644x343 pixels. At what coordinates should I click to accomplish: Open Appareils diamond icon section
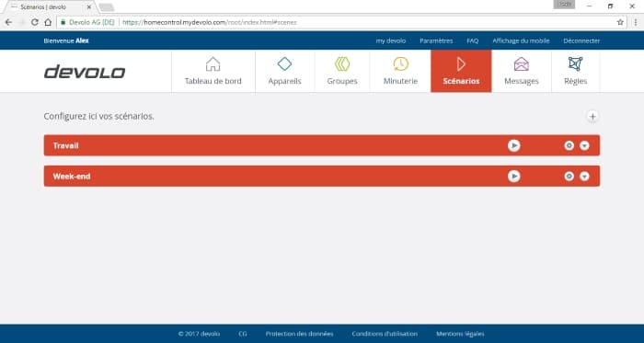click(x=284, y=64)
